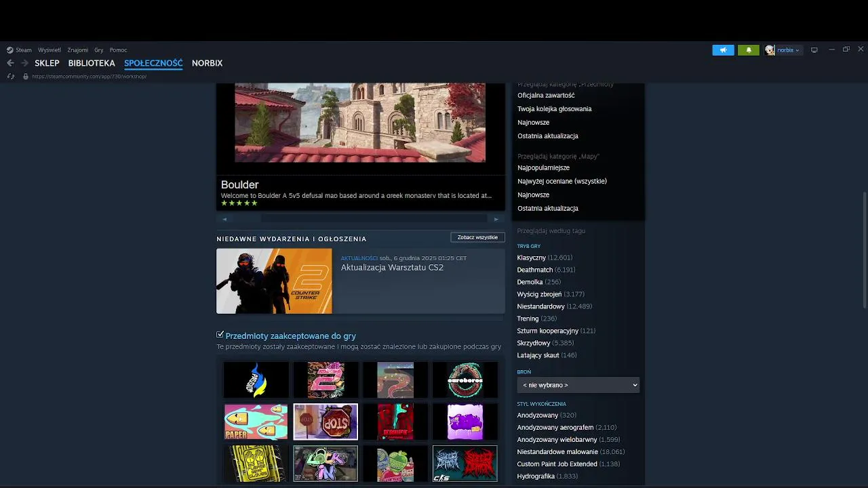This screenshot has height=488, width=868.
Task: Open the announcements megaphone button
Action: click(723, 50)
